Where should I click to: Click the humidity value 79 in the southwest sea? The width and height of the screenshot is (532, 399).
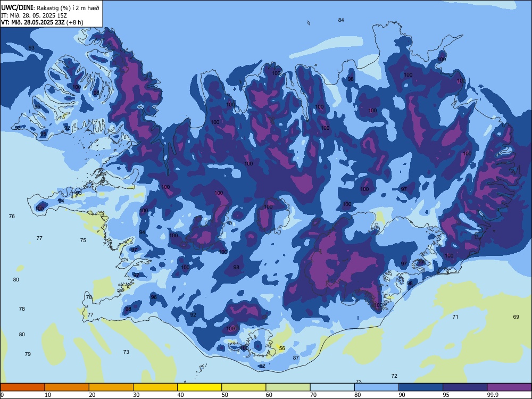28,354
